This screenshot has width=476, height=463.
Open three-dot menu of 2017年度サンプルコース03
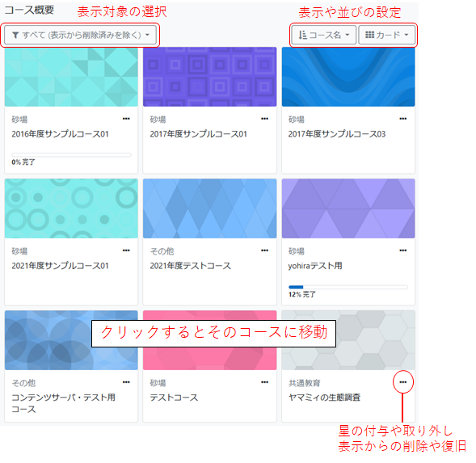[x=403, y=119]
